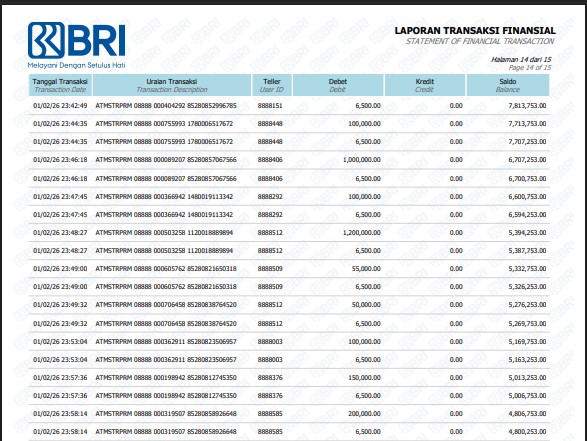The height and width of the screenshot is (441, 587).
Task: Select balance '5,332,753.00'
Action: tap(527, 268)
